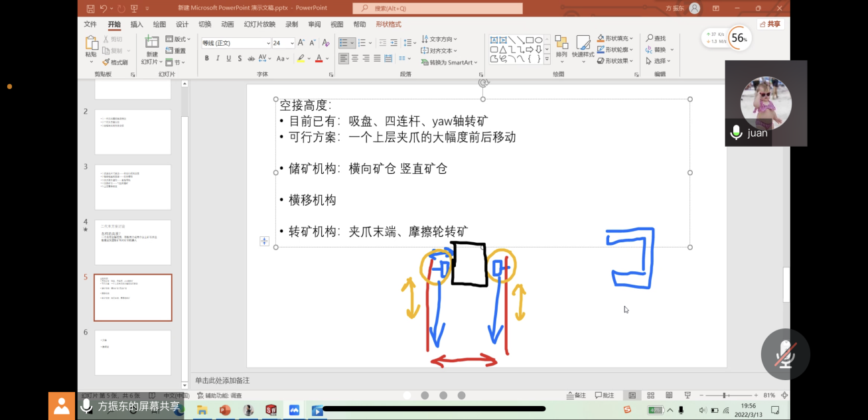The image size is (868, 420).
Task: Toggle the bulleted list formatting
Action: coord(344,42)
